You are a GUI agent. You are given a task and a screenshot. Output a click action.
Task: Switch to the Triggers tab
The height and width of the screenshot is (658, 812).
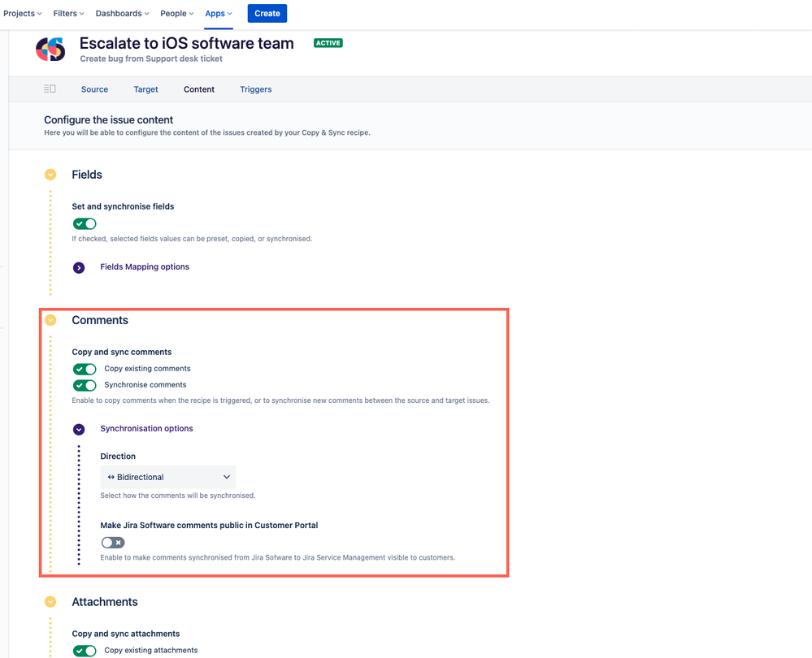(256, 89)
